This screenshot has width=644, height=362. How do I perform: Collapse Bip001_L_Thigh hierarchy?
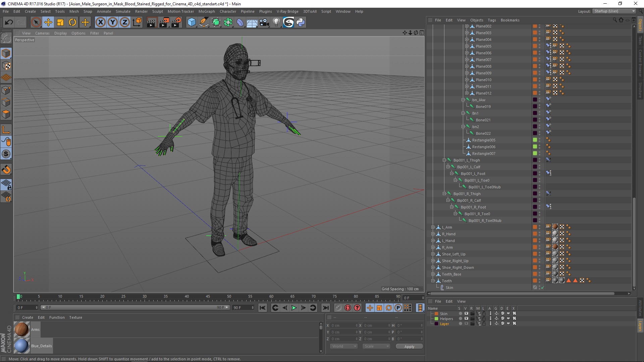(444, 160)
